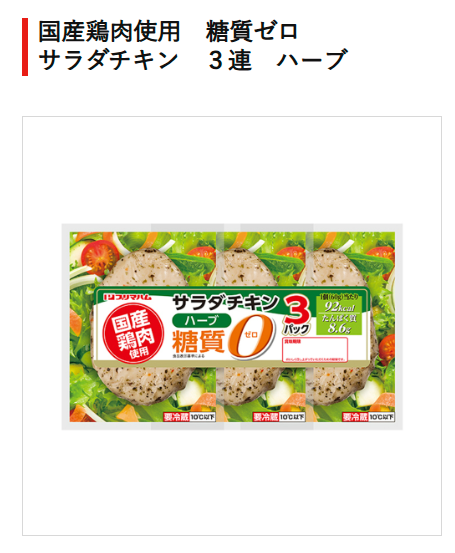The width and height of the screenshot is (455, 553).
Task: Click the large tomato slice on package
Action: point(100,256)
